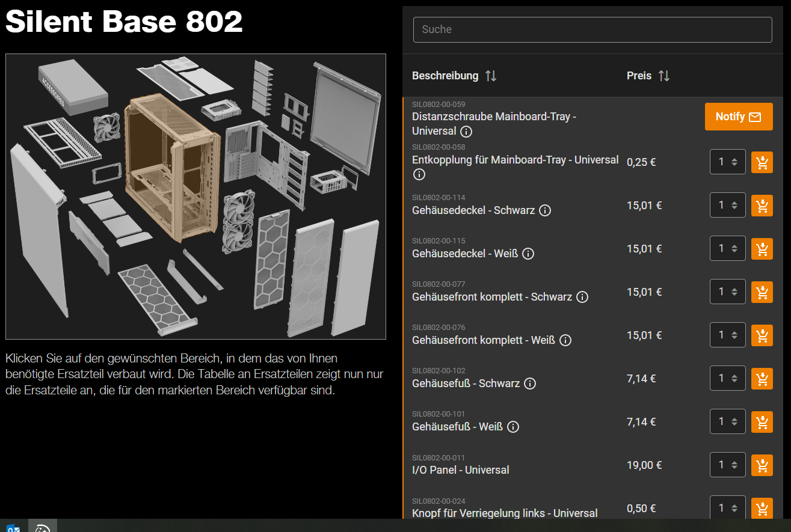
Task: Show info for Entkopplung für Mainboard-Tray
Action: (419, 174)
